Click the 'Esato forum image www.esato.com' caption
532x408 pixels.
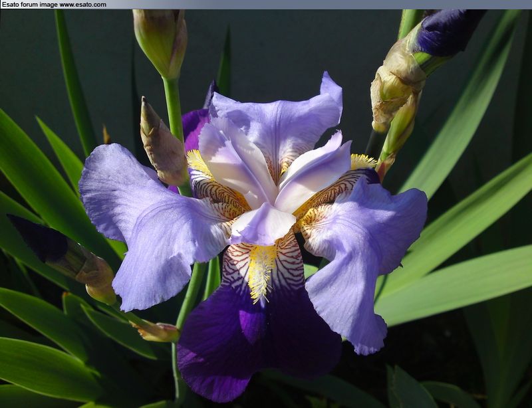pos(54,5)
